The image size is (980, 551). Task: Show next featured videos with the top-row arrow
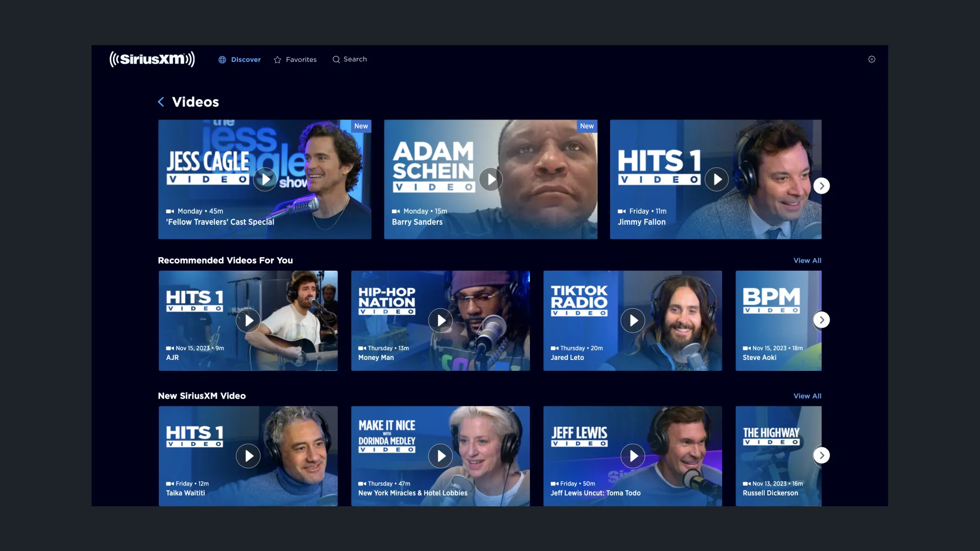coord(822,186)
